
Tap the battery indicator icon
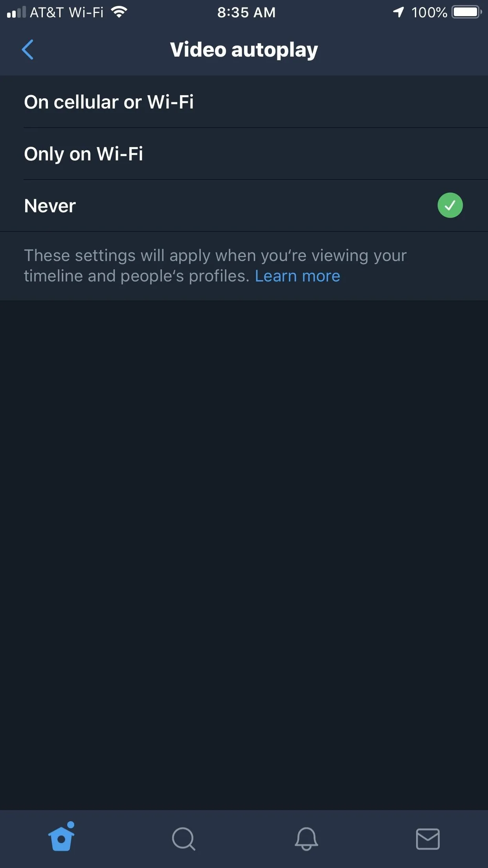(467, 12)
